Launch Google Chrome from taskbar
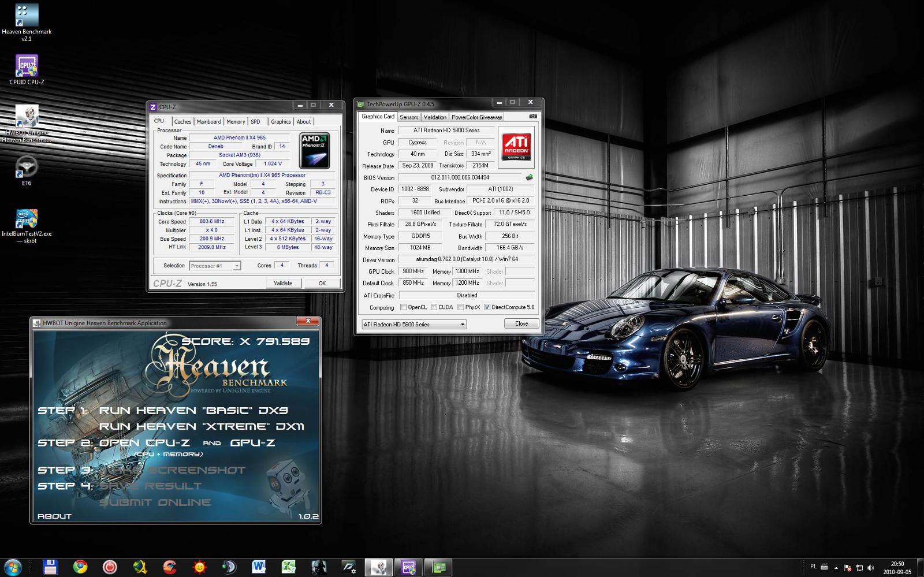This screenshot has height=577, width=924. (x=80, y=567)
